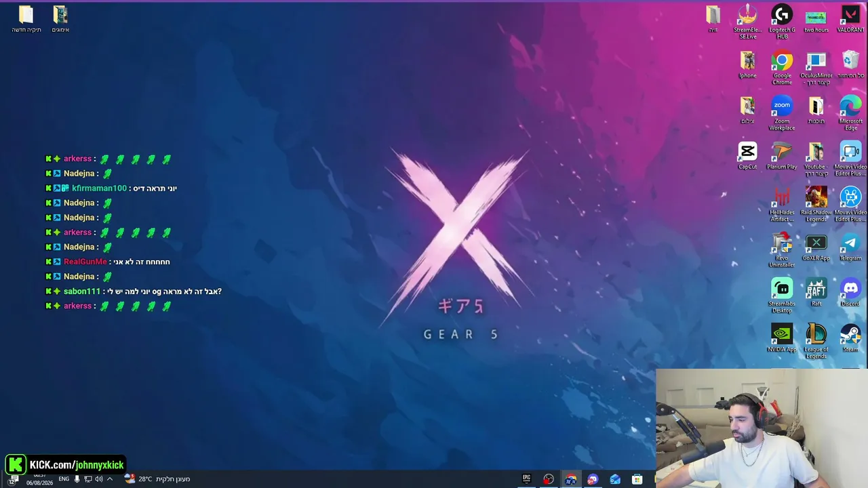
Task: Launch Zoom Workplace shortcut
Action: click(x=782, y=113)
